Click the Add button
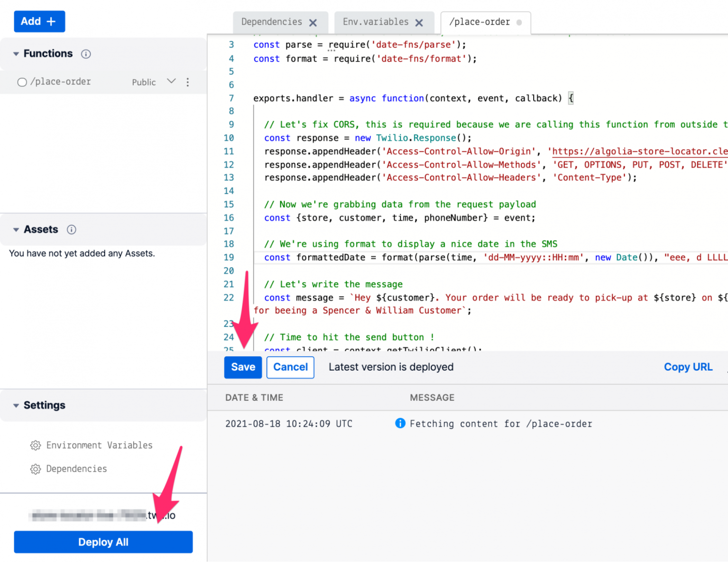The width and height of the screenshot is (728, 562). click(39, 21)
